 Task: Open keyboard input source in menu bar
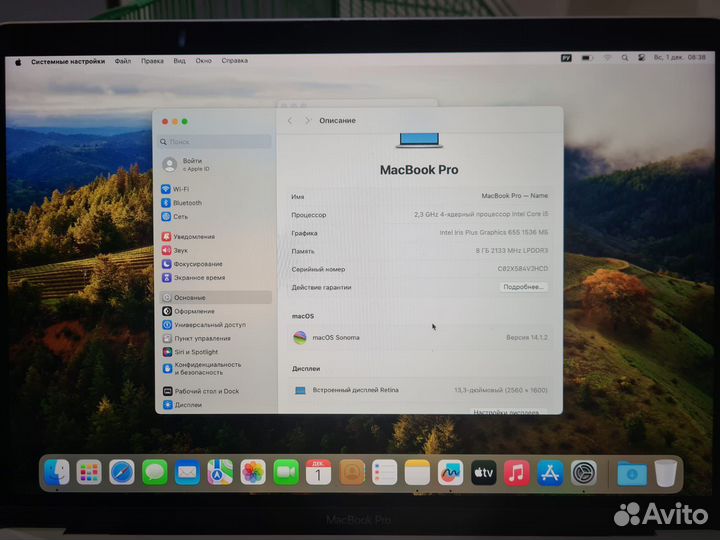point(566,58)
